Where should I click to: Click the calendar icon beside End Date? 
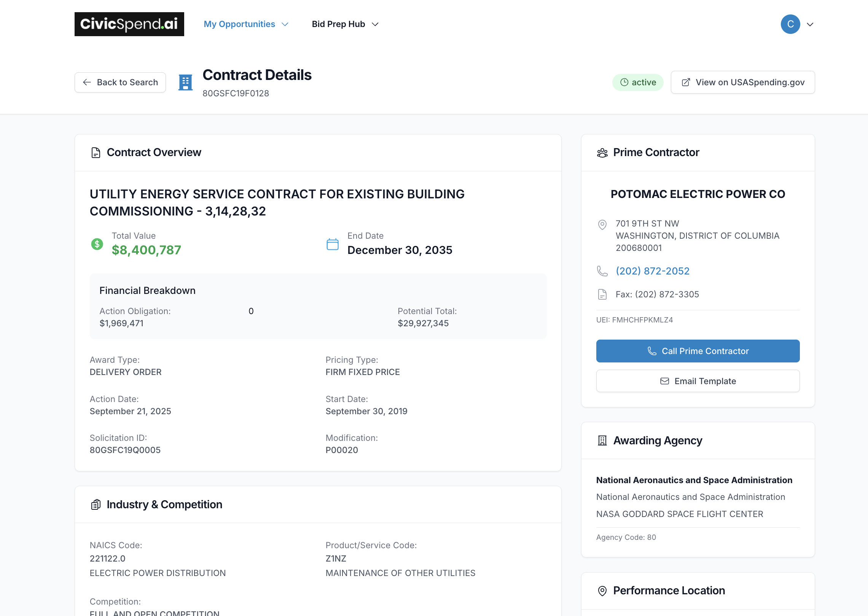click(x=332, y=244)
